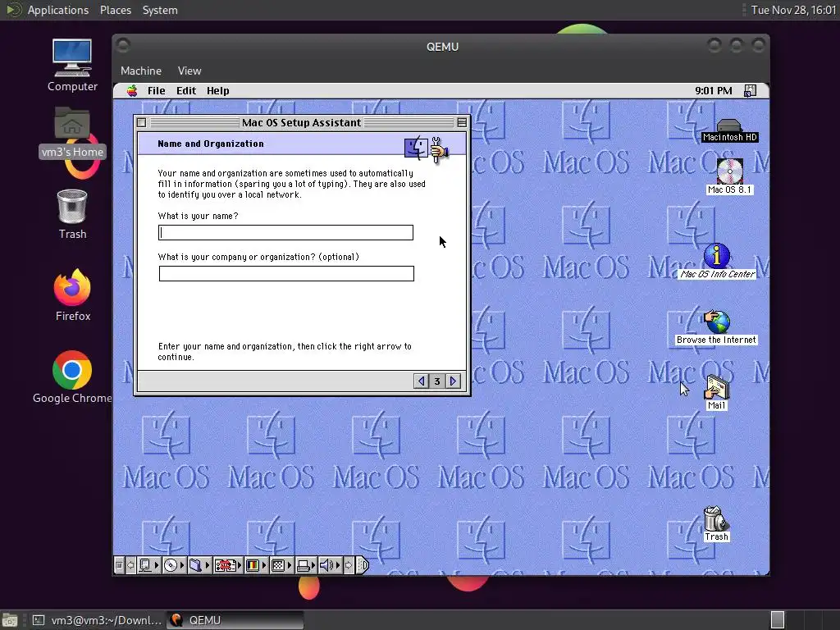The height and width of the screenshot is (630, 840).
Task: Open the monitor resolution control strip module
Action: click(x=281, y=565)
